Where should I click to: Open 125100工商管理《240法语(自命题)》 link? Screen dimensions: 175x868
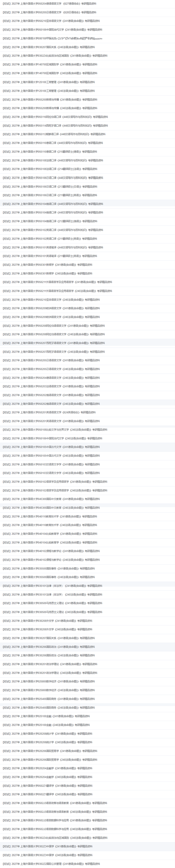coord(49,91)
